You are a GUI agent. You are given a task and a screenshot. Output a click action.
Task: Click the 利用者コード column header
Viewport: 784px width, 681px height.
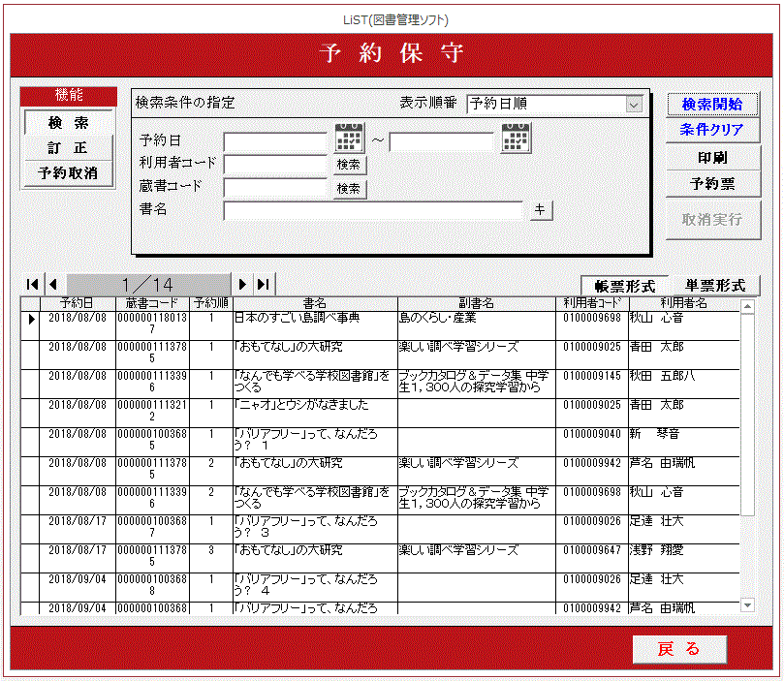click(x=592, y=303)
